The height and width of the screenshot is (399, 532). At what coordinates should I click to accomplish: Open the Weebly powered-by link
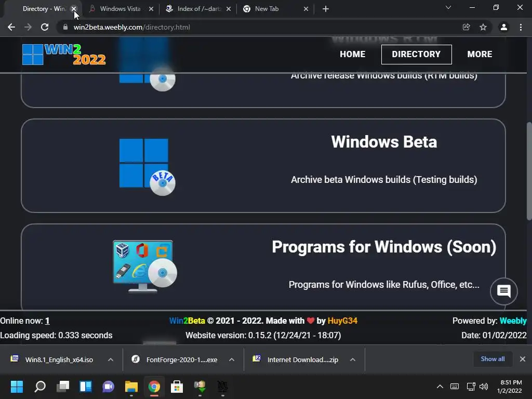(x=513, y=321)
